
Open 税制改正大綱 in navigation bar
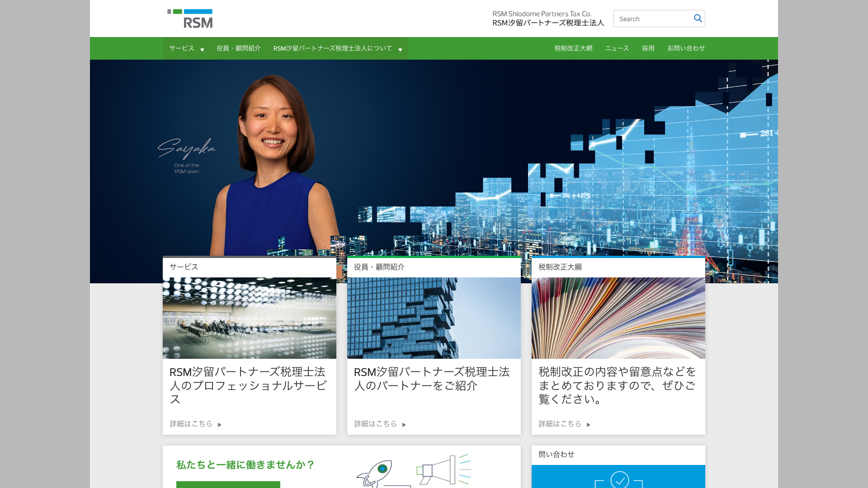click(573, 48)
